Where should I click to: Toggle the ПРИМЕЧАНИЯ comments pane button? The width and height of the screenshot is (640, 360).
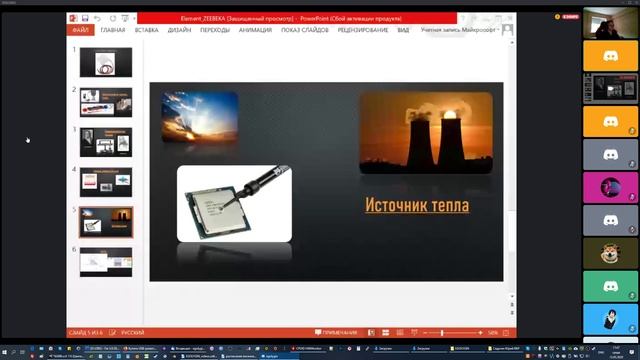[336, 333]
